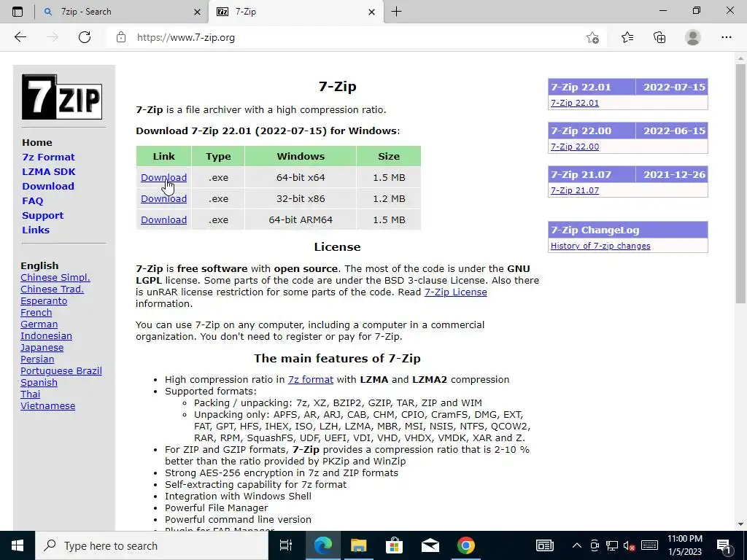Select the 7-Zip browser tab
This screenshot has height=560, width=747.
point(295,12)
